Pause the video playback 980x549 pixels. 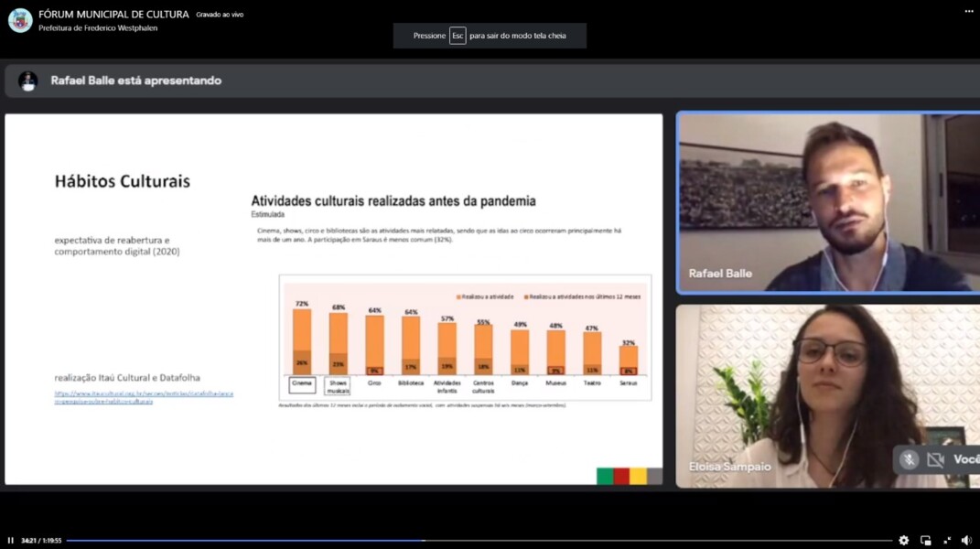(x=11, y=540)
